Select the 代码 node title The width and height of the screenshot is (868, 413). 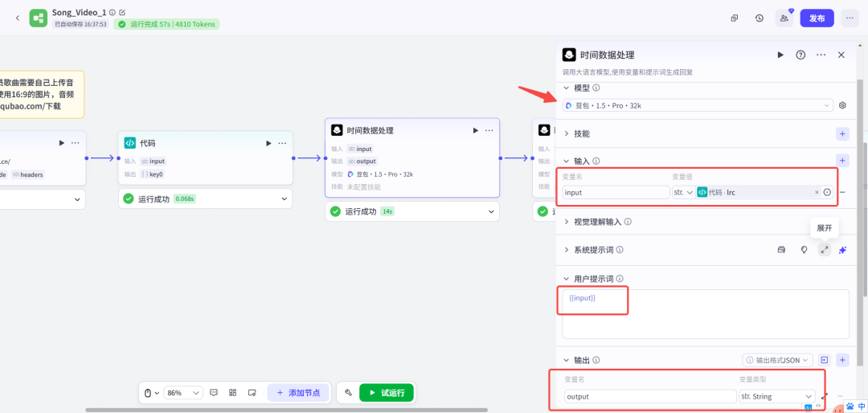(x=147, y=143)
